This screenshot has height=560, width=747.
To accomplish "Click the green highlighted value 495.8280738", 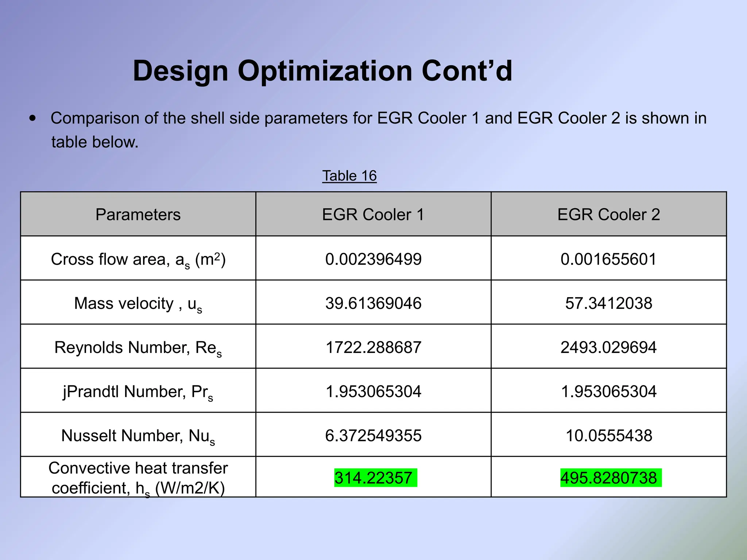I will click(x=611, y=478).
